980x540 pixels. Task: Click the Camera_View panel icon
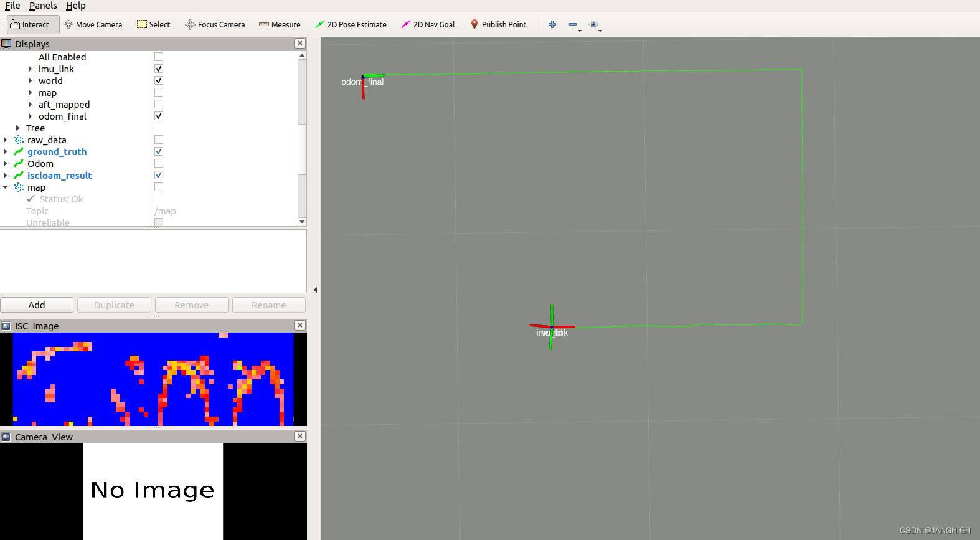point(6,437)
